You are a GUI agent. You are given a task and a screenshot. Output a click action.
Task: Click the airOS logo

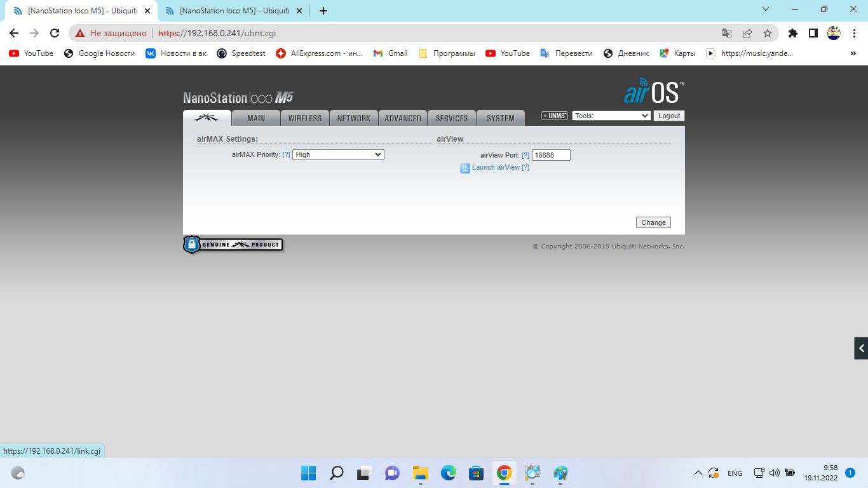coord(654,91)
